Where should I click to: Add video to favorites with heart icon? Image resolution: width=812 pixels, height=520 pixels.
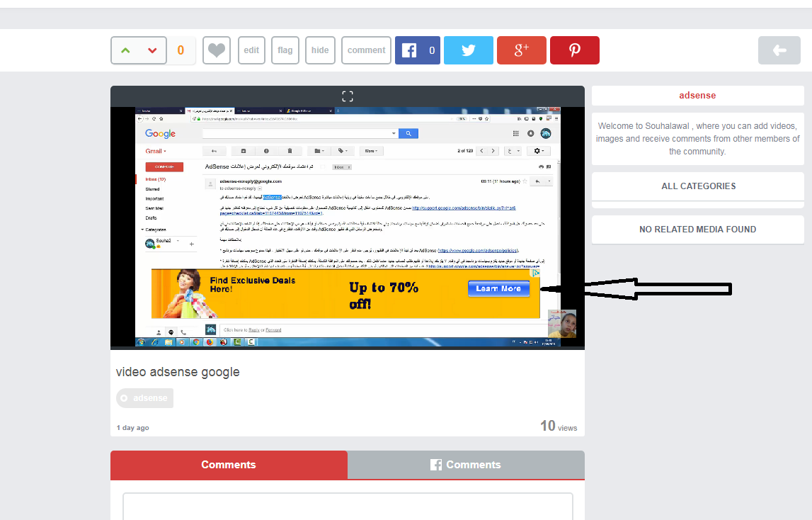(x=217, y=50)
